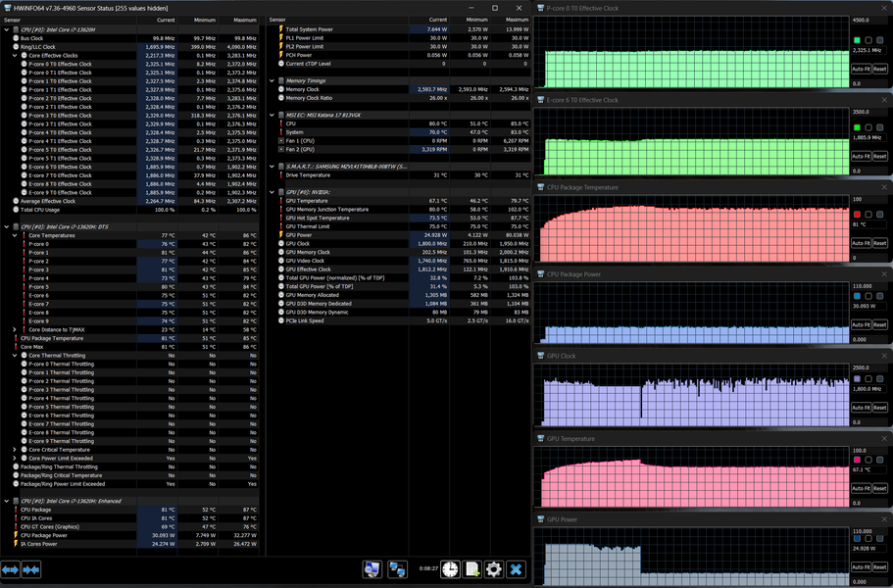
Task: Click the Current column header
Action: pos(165,20)
